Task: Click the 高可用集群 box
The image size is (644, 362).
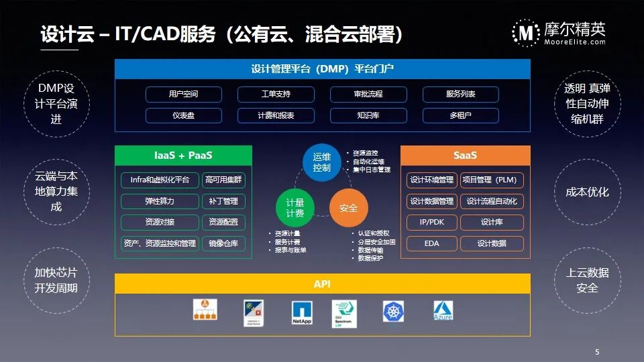Action: pos(223,180)
